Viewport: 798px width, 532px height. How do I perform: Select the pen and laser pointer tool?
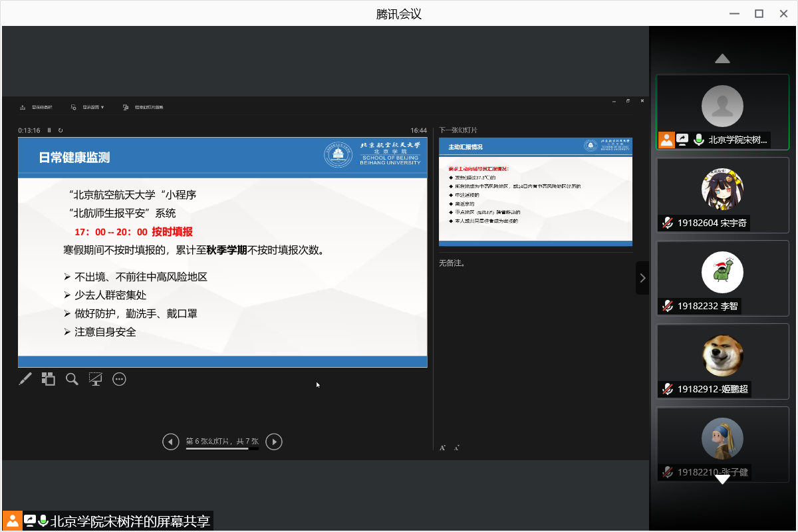25,379
